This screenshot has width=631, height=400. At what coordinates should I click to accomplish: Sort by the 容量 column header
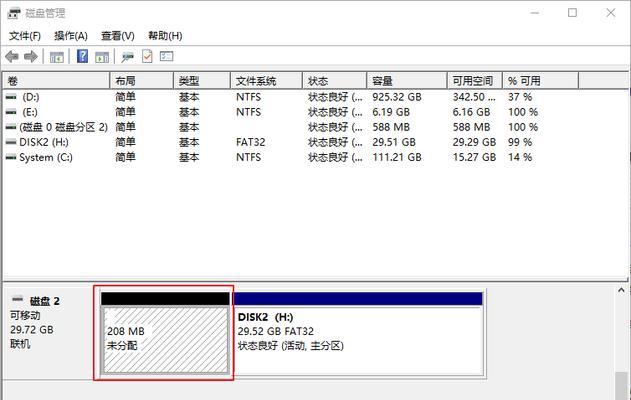pos(407,81)
